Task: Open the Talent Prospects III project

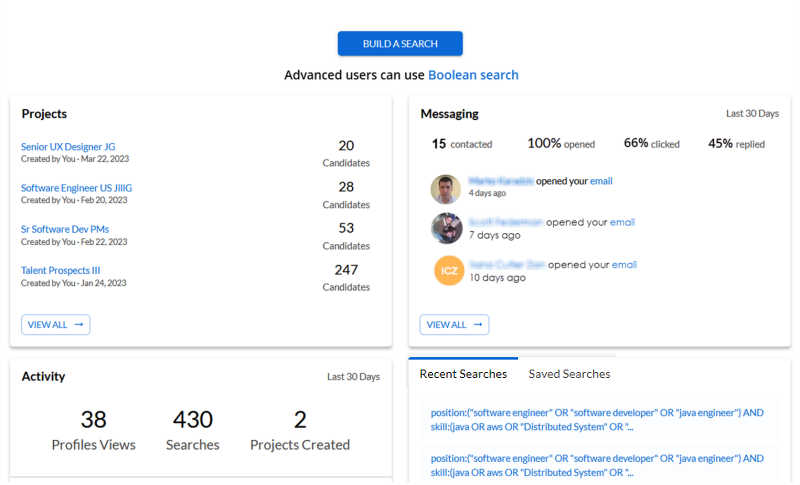Action: [60, 270]
